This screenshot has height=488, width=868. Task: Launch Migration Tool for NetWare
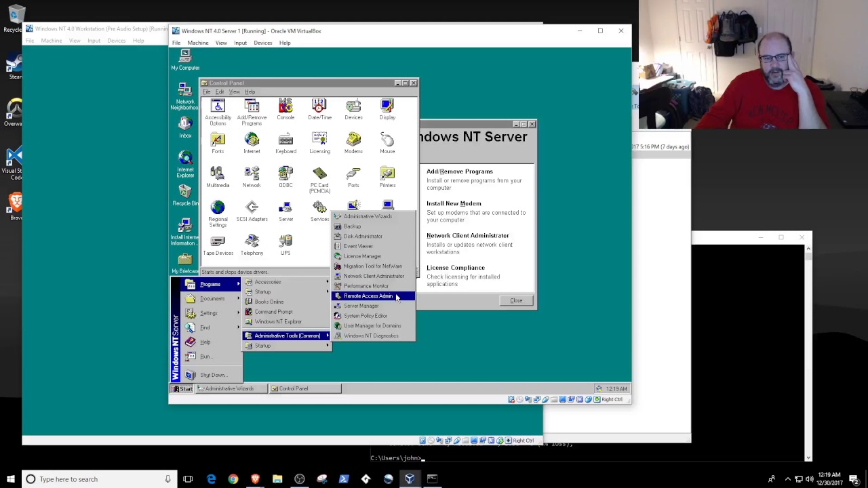372,266
